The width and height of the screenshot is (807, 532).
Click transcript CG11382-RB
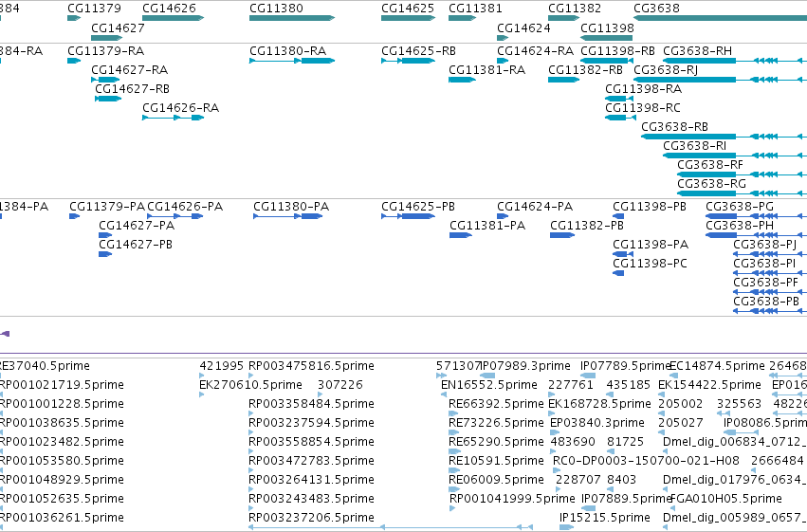click(x=563, y=80)
